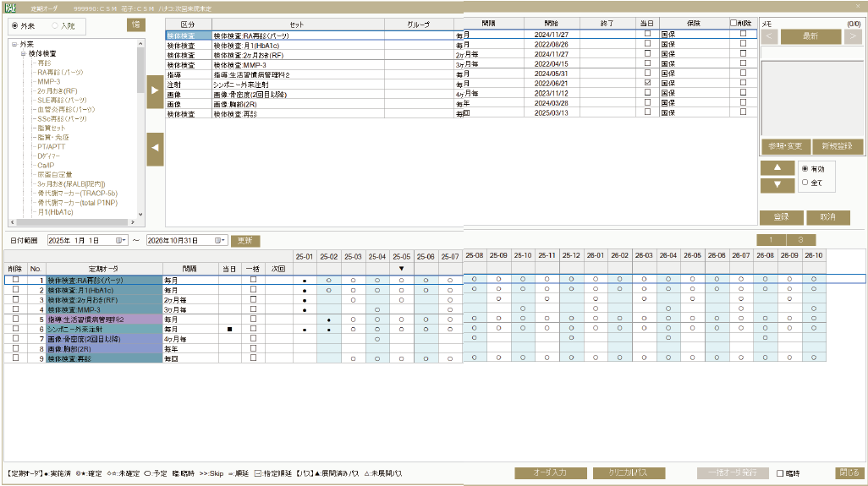Select the 入院 radio button
Viewport: 868px width, 486px height.
(x=55, y=26)
